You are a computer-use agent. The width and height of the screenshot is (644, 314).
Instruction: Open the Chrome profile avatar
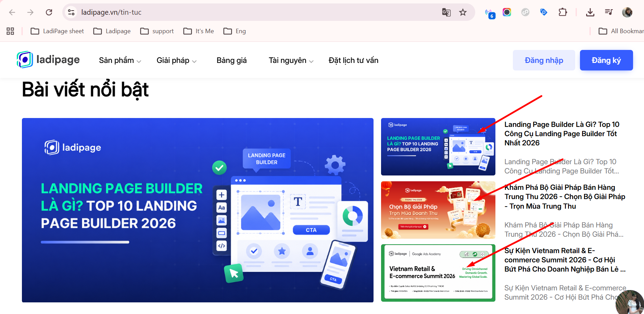point(627,12)
